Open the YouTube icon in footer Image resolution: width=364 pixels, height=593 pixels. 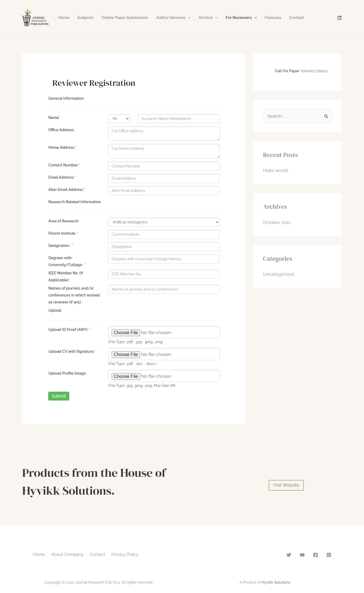coord(302,555)
